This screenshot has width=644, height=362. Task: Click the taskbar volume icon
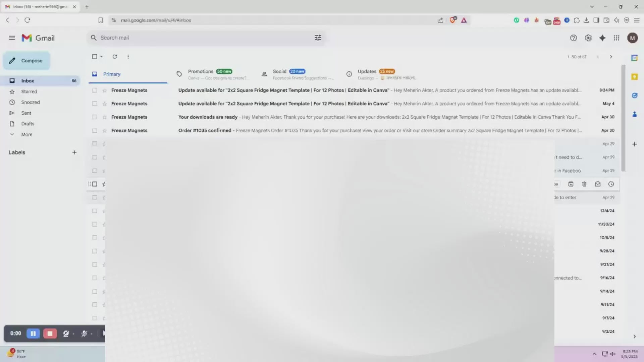(x=613, y=354)
